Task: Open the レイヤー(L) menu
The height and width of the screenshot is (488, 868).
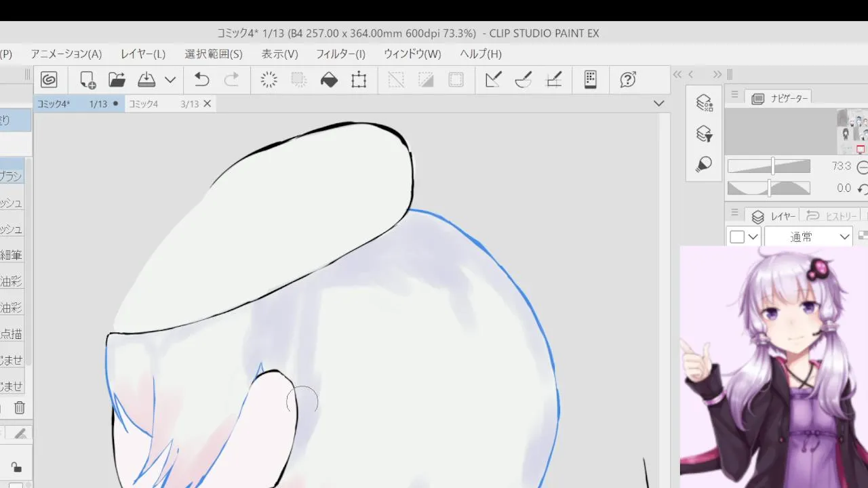Action: pyautogui.click(x=143, y=54)
